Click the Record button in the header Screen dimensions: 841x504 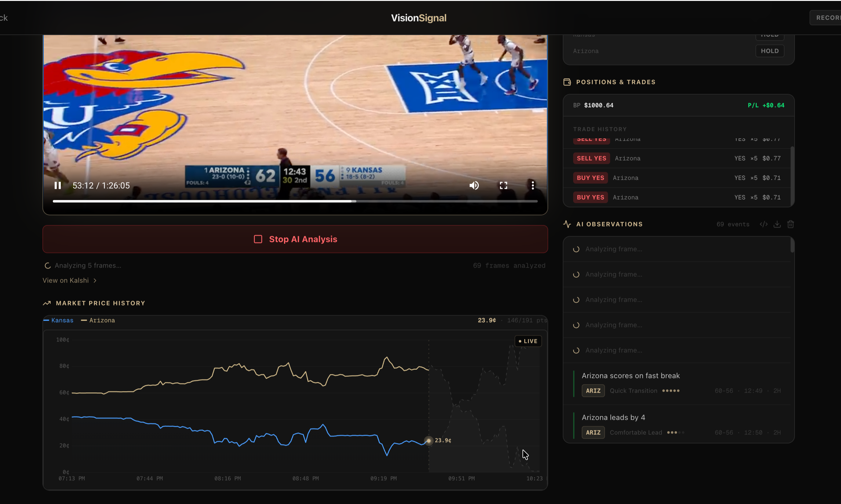827,18
